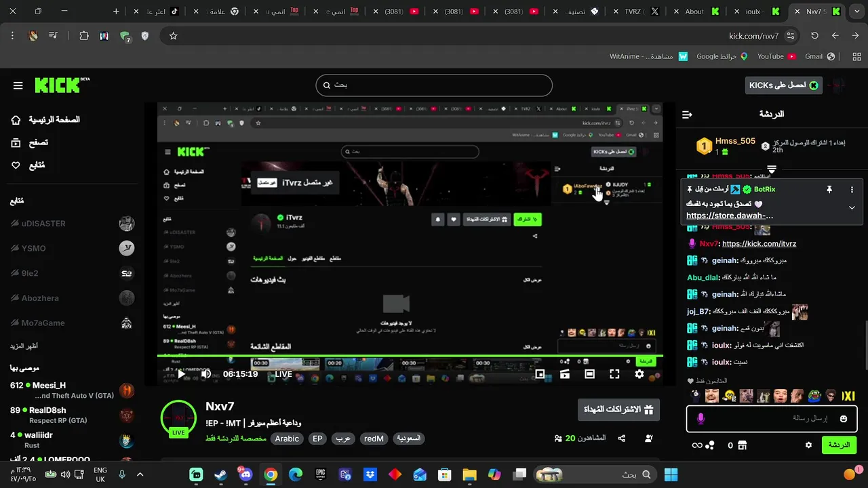Click the Nxv7 channel name

(220, 406)
